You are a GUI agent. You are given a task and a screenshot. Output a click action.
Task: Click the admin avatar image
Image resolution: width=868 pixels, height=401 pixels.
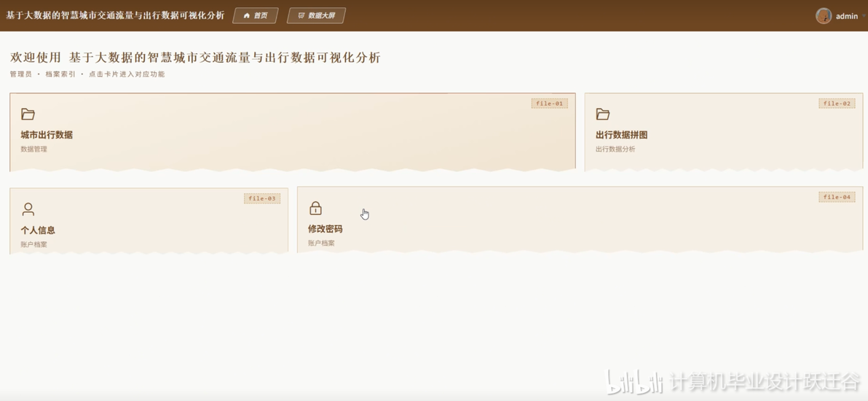(823, 15)
